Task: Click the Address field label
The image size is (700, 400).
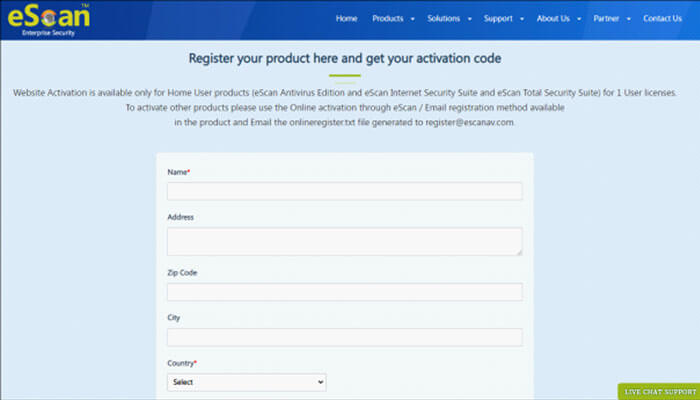Action: pos(180,217)
